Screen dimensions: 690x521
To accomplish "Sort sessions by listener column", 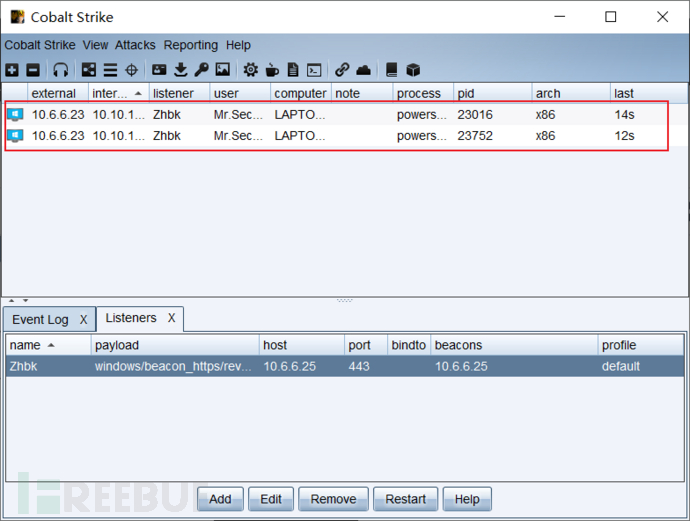I will pyautogui.click(x=179, y=93).
